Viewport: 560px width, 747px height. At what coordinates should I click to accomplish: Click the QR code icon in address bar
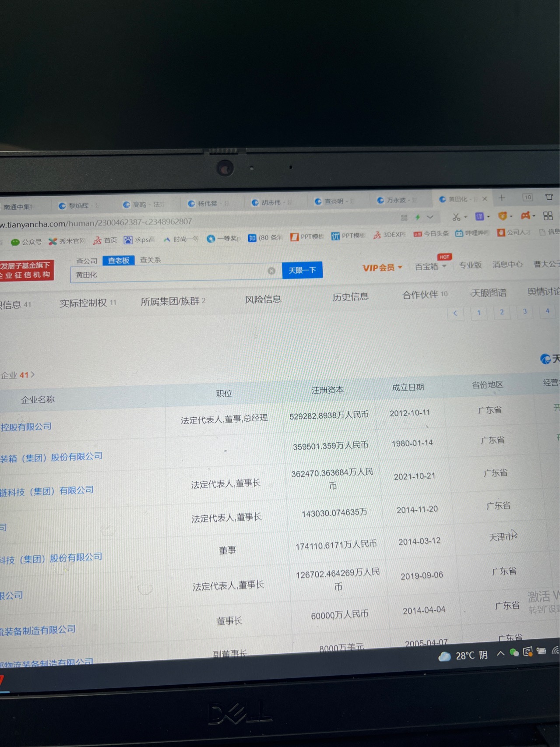click(404, 218)
